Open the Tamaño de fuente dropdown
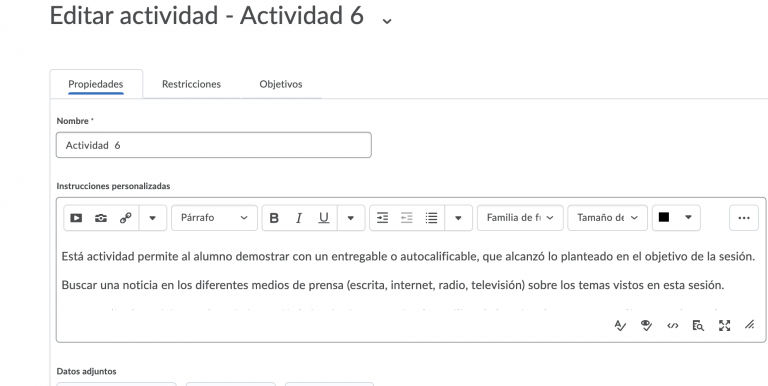 coord(607,218)
